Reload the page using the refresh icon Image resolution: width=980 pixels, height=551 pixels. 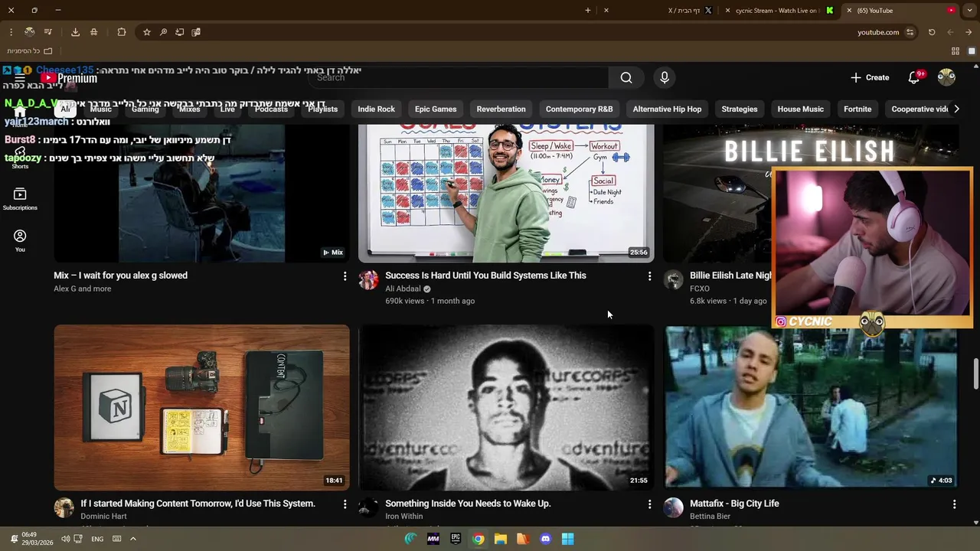coord(932,32)
